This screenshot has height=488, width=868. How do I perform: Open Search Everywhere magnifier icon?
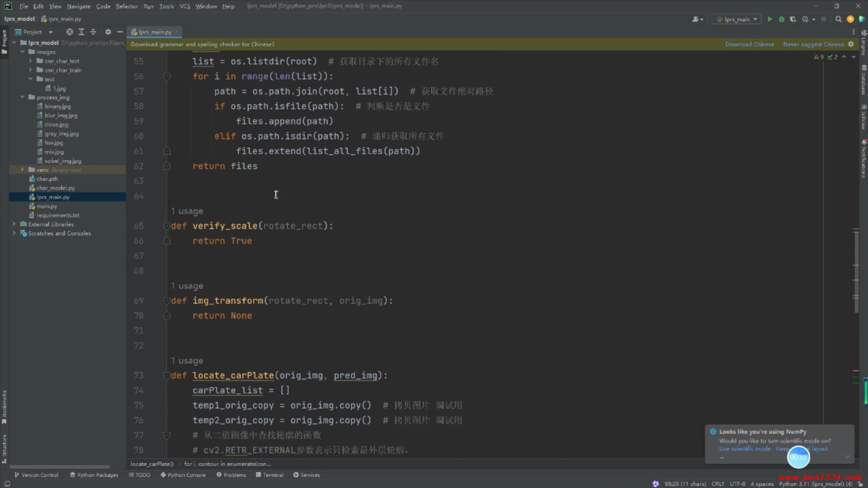[x=838, y=19]
